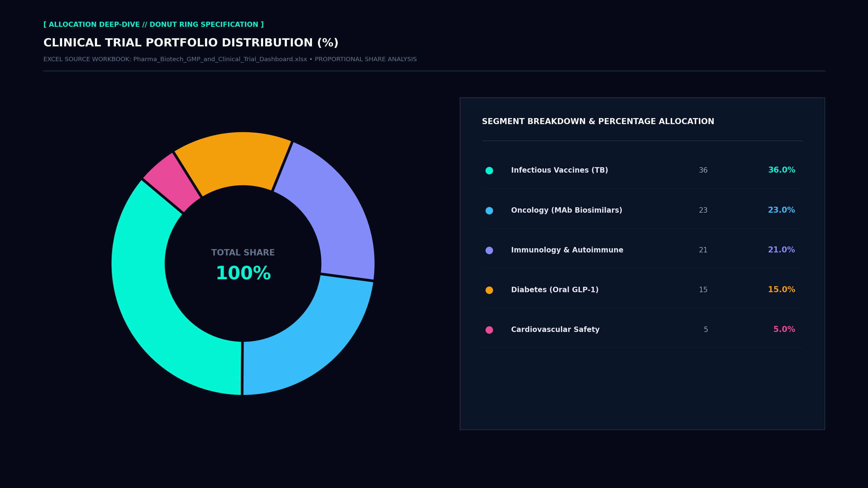The width and height of the screenshot is (868, 488).
Task: Click the purple legend dot for Immunology
Action: point(489,251)
